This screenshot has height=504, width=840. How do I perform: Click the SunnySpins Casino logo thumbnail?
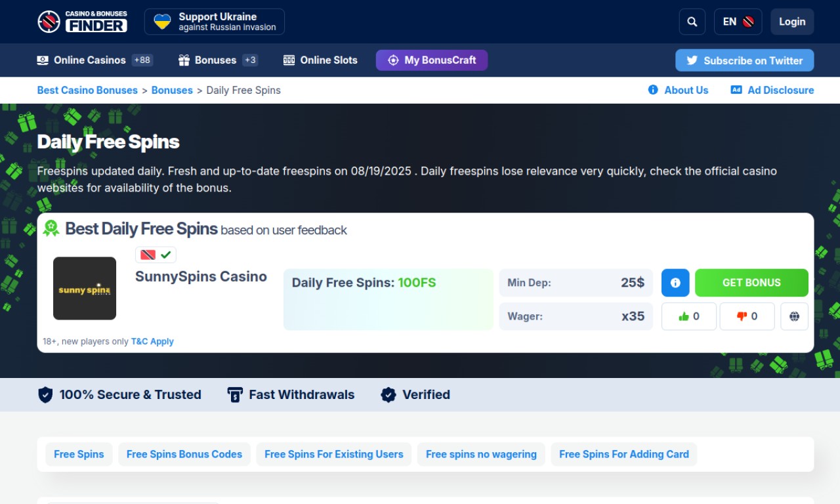pyautogui.click(x=85, y=289)
